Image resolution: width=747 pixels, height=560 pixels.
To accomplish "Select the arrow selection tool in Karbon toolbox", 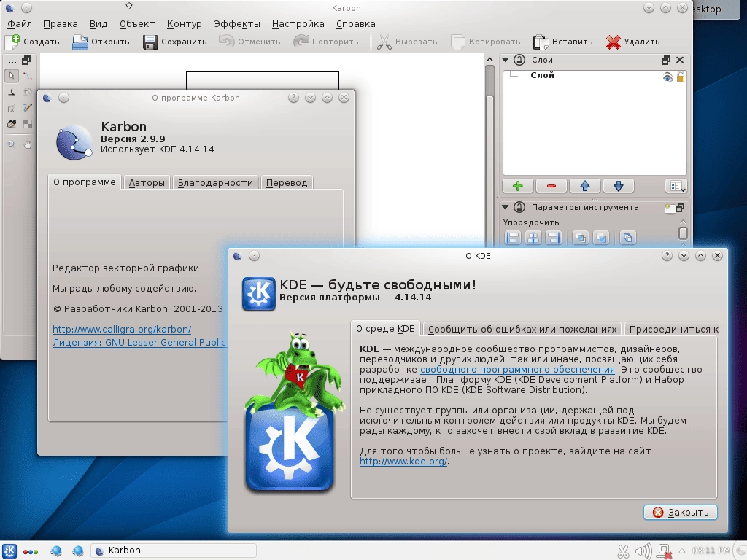I will [12, 76].
